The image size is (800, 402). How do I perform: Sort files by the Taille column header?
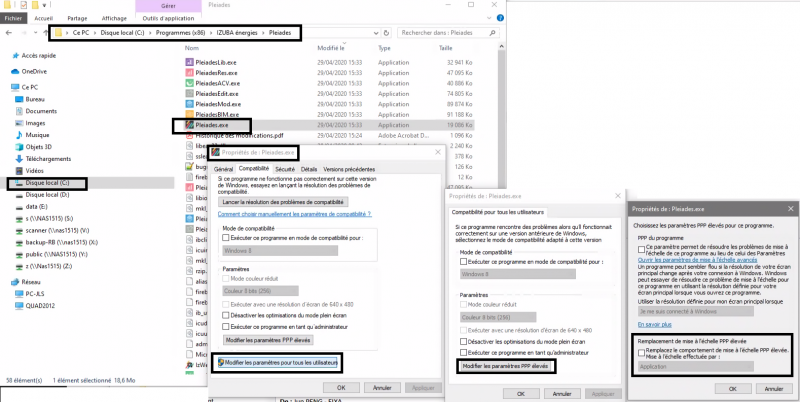pyautogui.click(x=446, y=48)
